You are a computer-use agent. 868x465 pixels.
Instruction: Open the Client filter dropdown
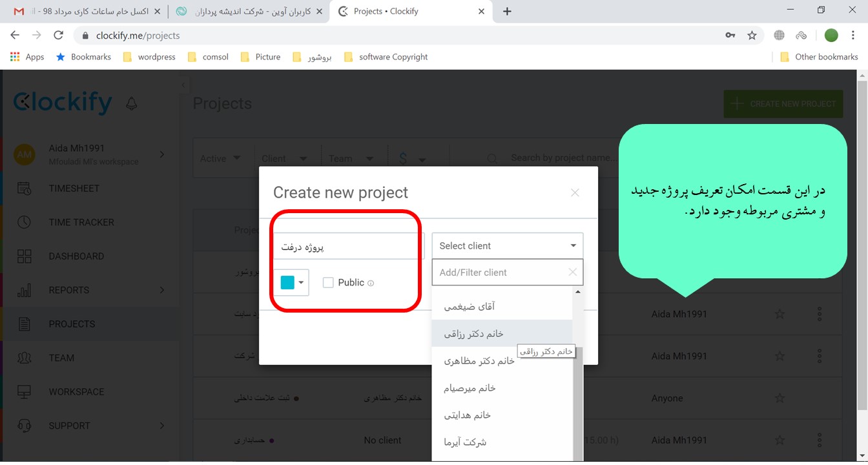tap(284, 158)
